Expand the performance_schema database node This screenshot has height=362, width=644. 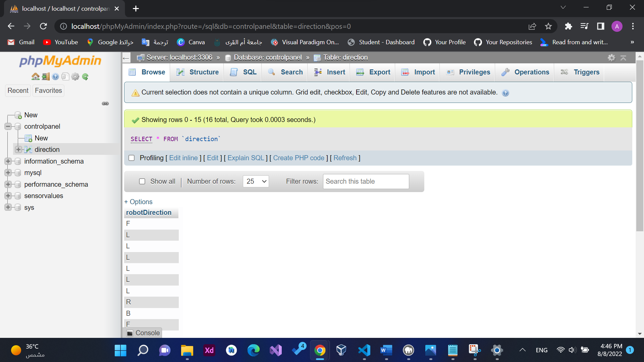click(x=8, y=184)
